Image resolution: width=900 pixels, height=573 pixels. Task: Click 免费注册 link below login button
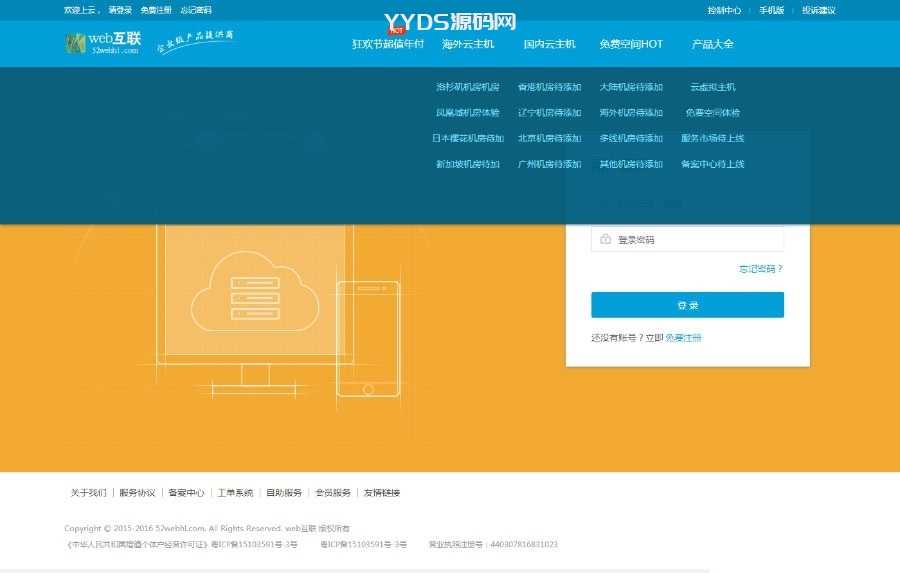[x=683, y=338]
